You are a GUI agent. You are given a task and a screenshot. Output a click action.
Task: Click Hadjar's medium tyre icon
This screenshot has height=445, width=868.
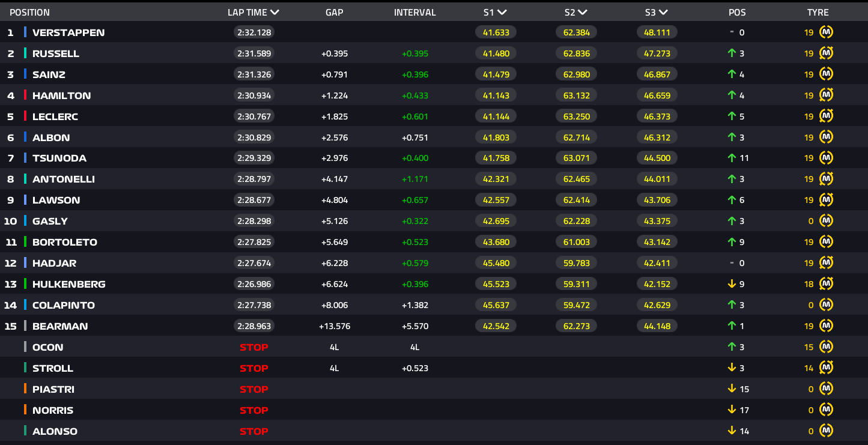point(827,263)
